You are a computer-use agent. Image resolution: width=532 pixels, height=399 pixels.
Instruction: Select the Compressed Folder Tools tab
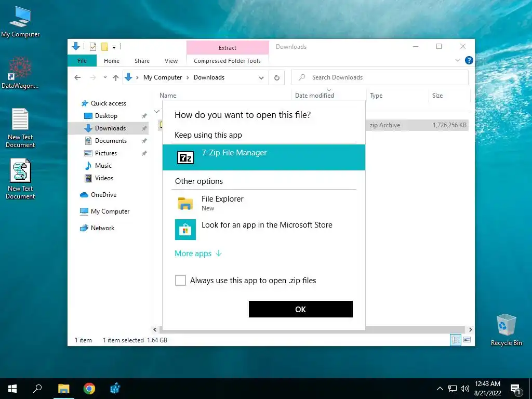[228, 61]
